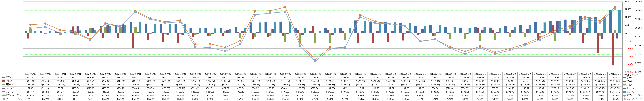The width and height of the screenshot is (644, 101).
Task: Click the 0.00% secondary axis label
Action: click(638, 72)
